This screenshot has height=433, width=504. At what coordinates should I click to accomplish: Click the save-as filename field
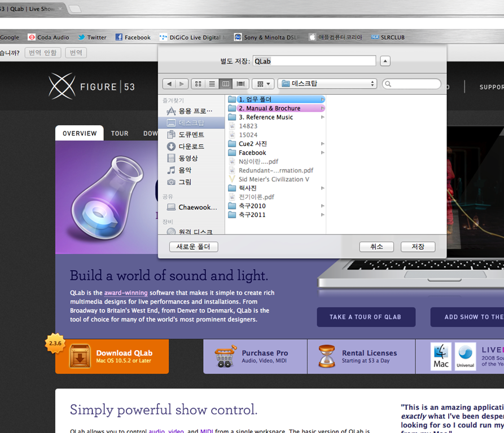[x=314, y=61]
